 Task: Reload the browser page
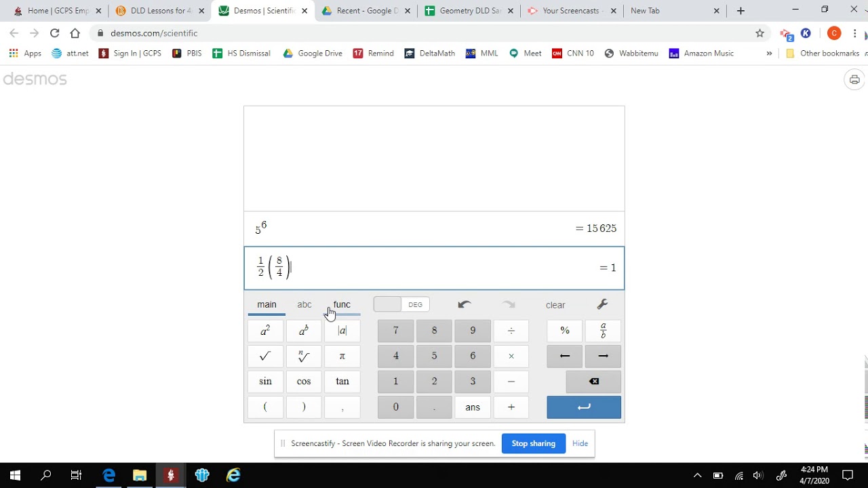click(54, 33)
